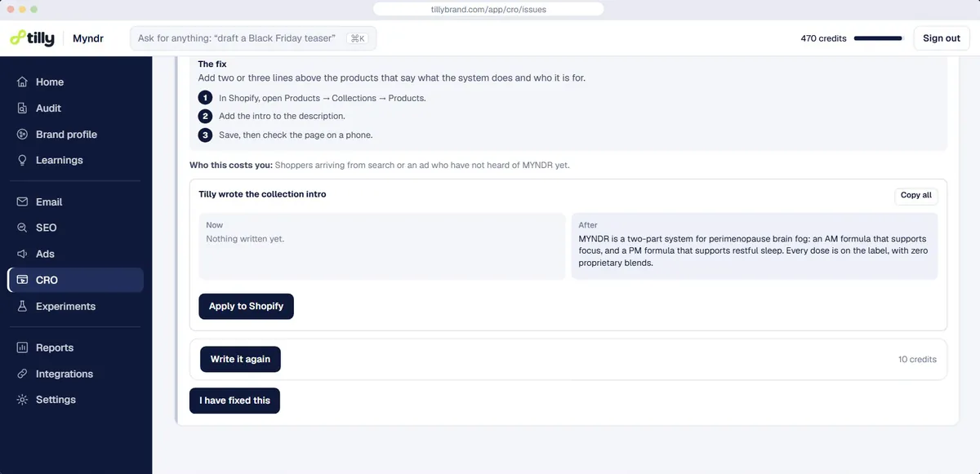The width and height of the screenshot is (980, 474).
Task: Click the Write it again button
Action: [x=240, y=359]
